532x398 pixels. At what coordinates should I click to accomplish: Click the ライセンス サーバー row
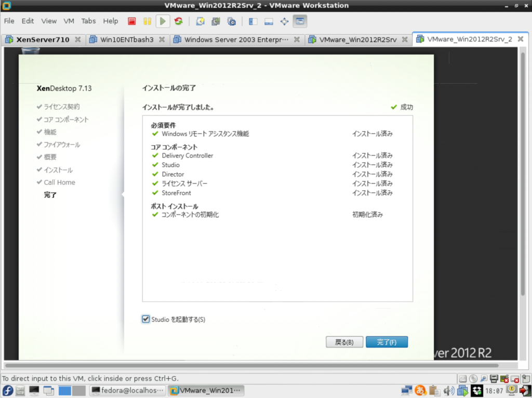pos(272,183)
